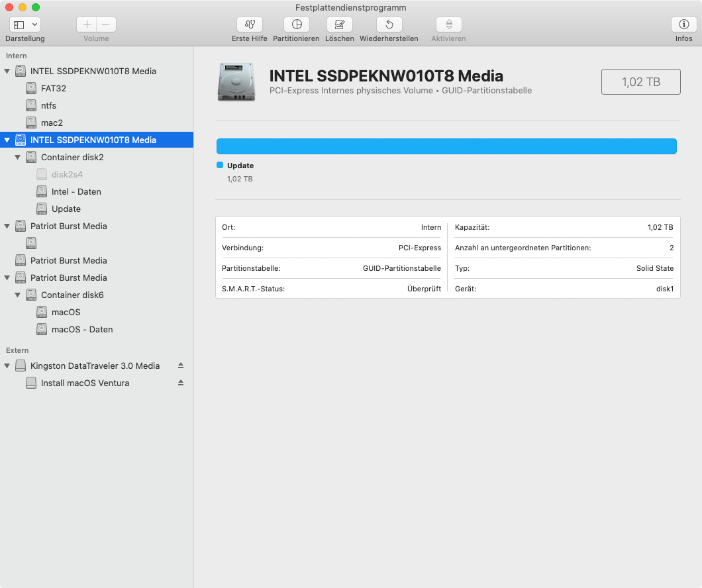
Task: Collapse the Kingston DataTraveler disclosure triangle
Action: coord(7,366)
